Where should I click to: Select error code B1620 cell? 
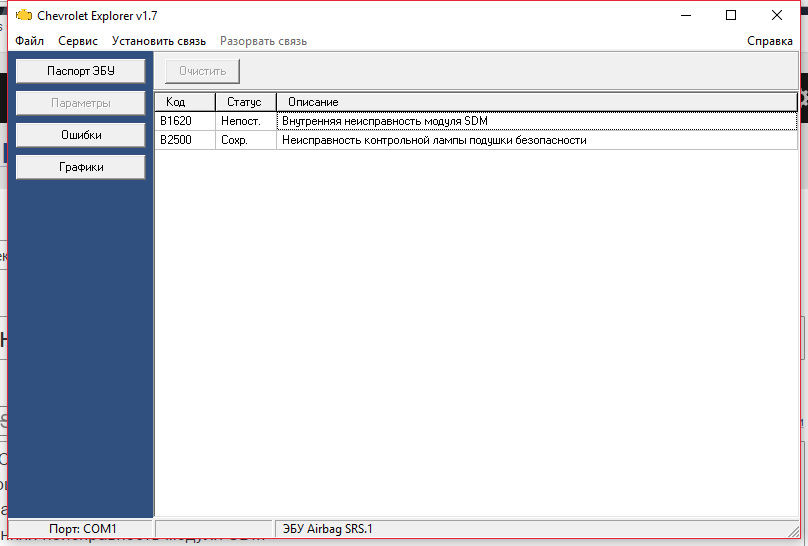tap(185, 121)
